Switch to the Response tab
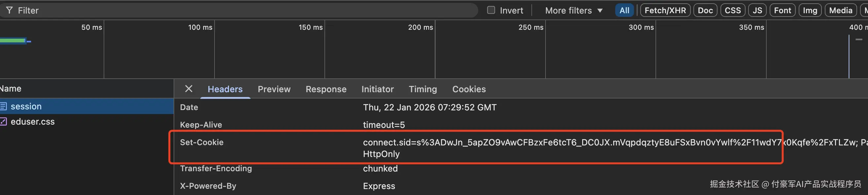This screenshot has height=195, width=868. (326, 89)
